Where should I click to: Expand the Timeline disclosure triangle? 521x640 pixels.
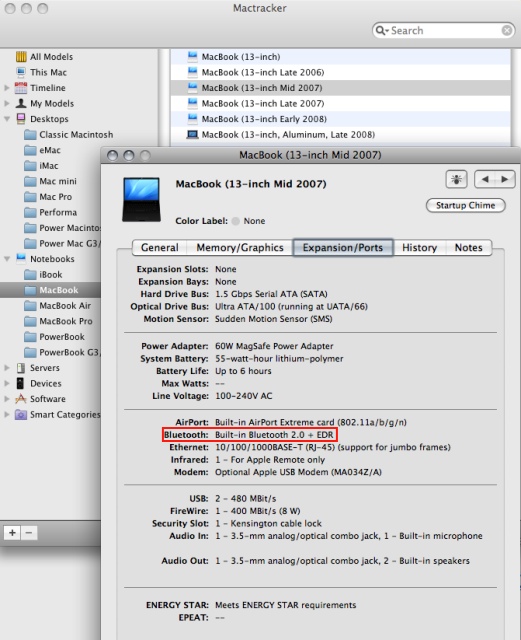(x=7, y=88)
